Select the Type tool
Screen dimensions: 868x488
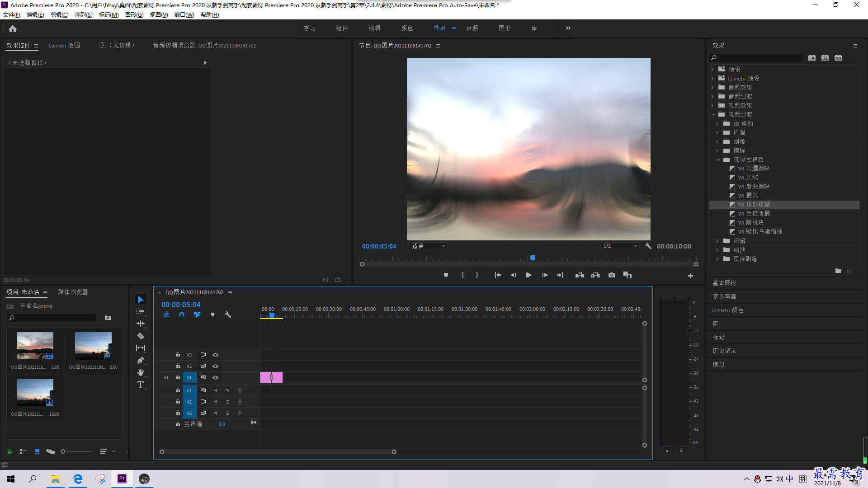click(x=141, y=385)
